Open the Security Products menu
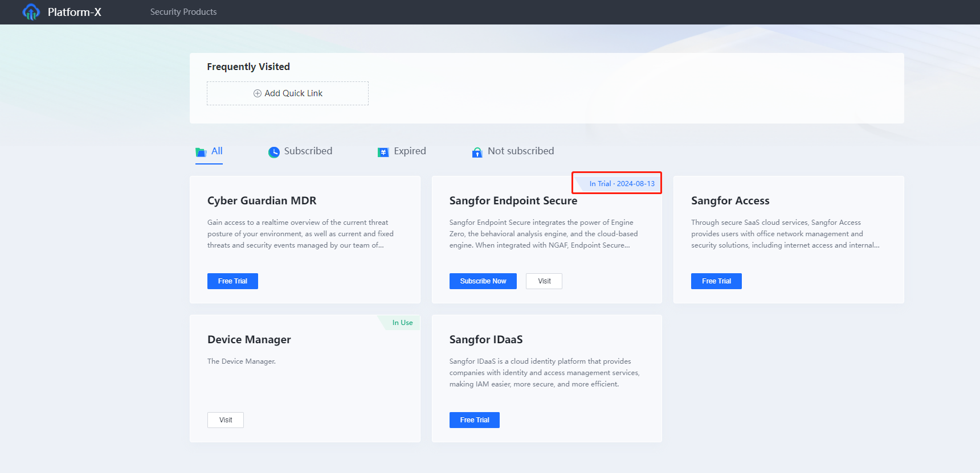This screenshot has height=473, width=980. [x=183, y=12]
